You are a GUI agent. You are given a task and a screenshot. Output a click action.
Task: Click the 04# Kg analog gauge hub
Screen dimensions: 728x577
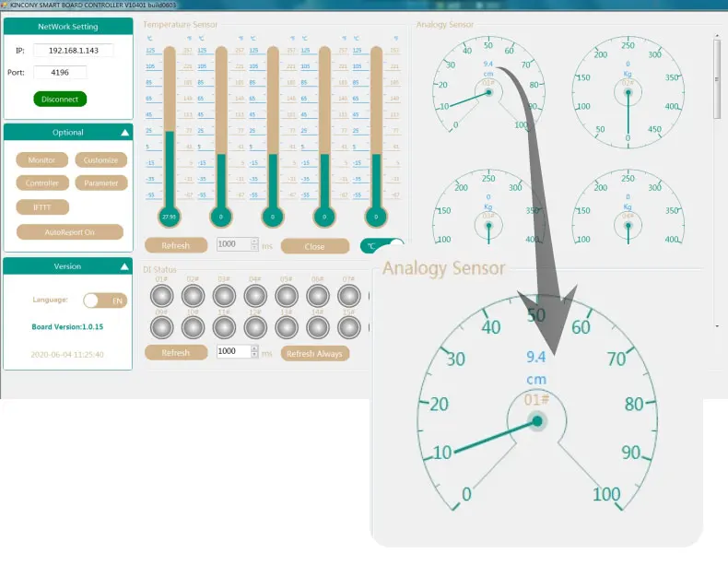tap(628, 226)
